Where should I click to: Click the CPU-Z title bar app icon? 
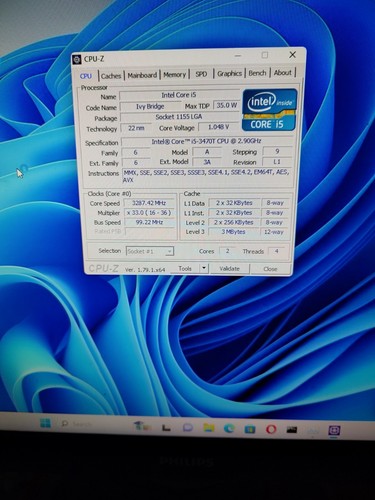(x=77, y=59)
